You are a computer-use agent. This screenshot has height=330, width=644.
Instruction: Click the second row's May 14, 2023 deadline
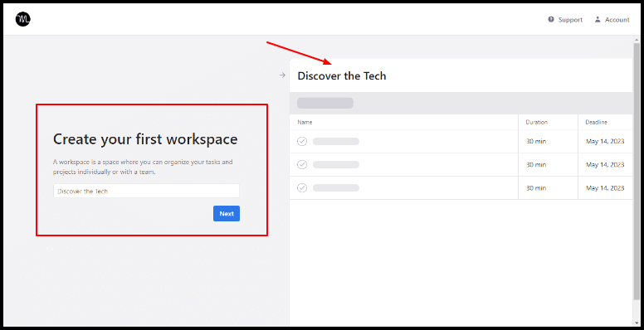[605, 165]
